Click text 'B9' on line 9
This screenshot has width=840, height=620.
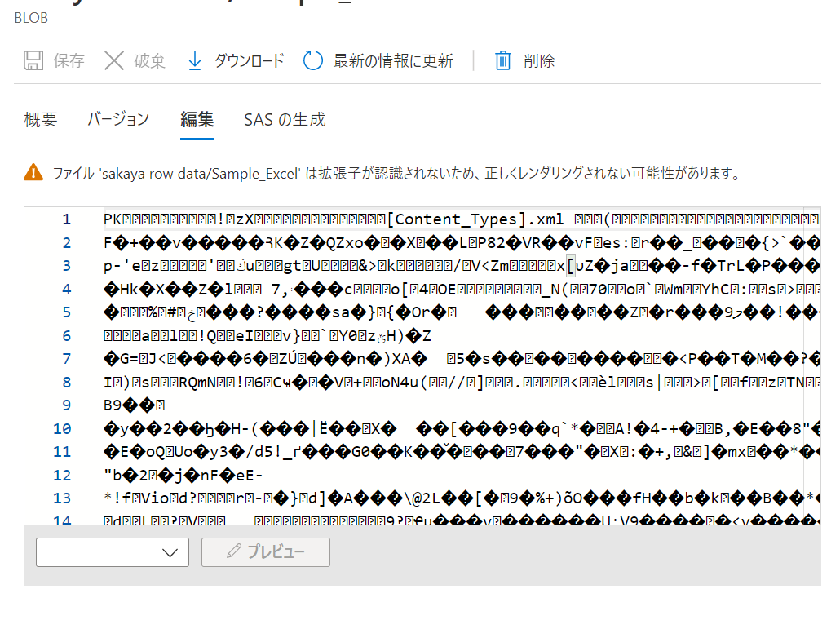click(113, 405)
